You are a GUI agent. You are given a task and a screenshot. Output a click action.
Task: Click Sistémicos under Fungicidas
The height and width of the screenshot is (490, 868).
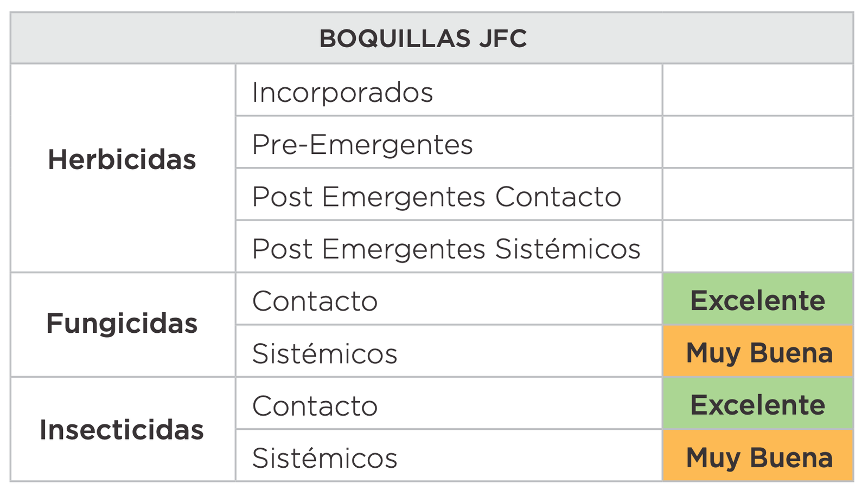pyautogui.click(x=324, y=353)
